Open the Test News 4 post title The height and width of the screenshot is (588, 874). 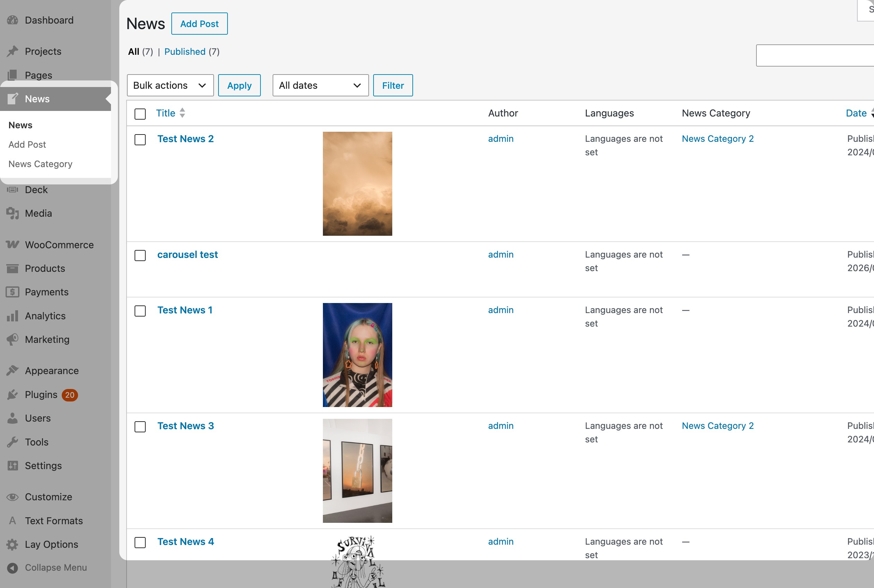186,542
